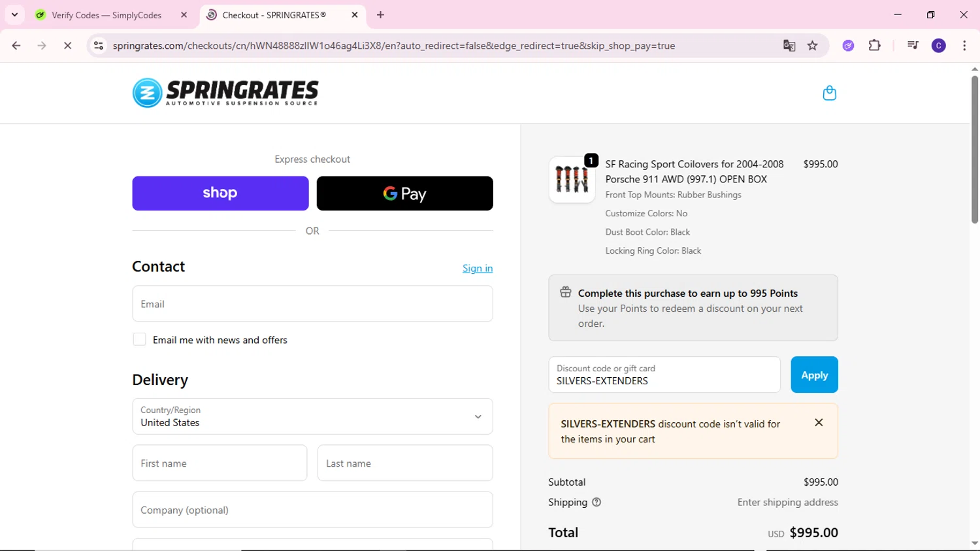This screenshot has width=980, height=551.
Task: Open the Extensions puzzle icon
Action: [874, 46]
